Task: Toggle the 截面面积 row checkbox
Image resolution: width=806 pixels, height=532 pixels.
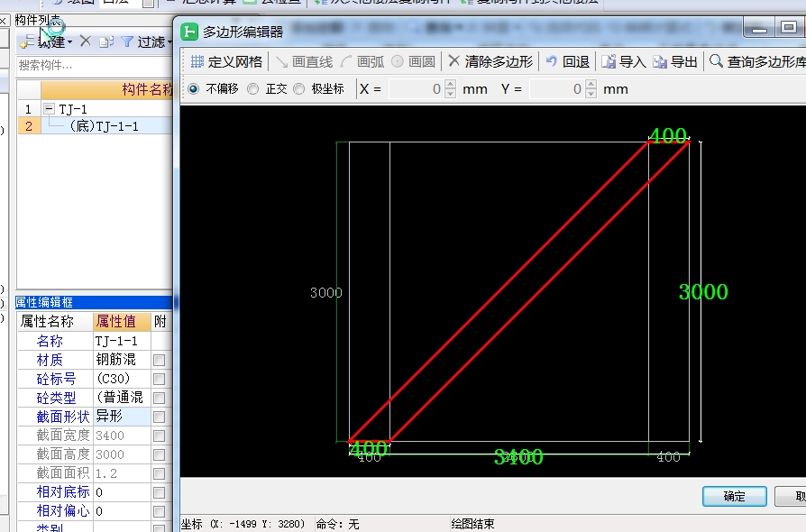Action: point(160,473)
